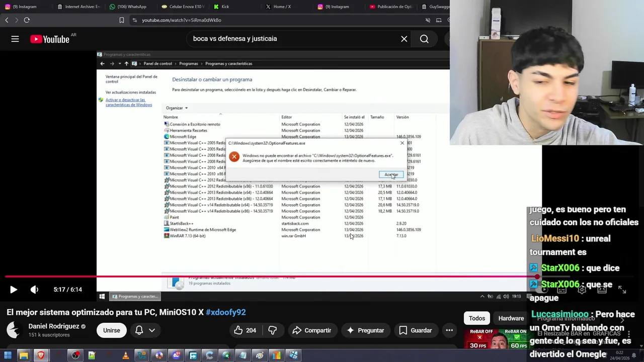The height and width of the screenshot is (362, 644).
Task: Switch to the Publicación de Opt tab
Action: tap(391, 7)
